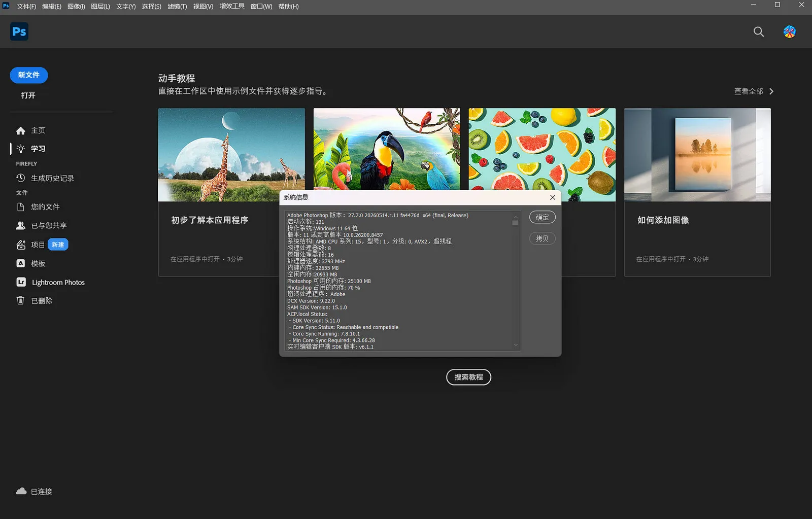This screenshot has width=812, height=519.
Task: Click the Photoshop Ps home logo
Action: pos(19,31)
